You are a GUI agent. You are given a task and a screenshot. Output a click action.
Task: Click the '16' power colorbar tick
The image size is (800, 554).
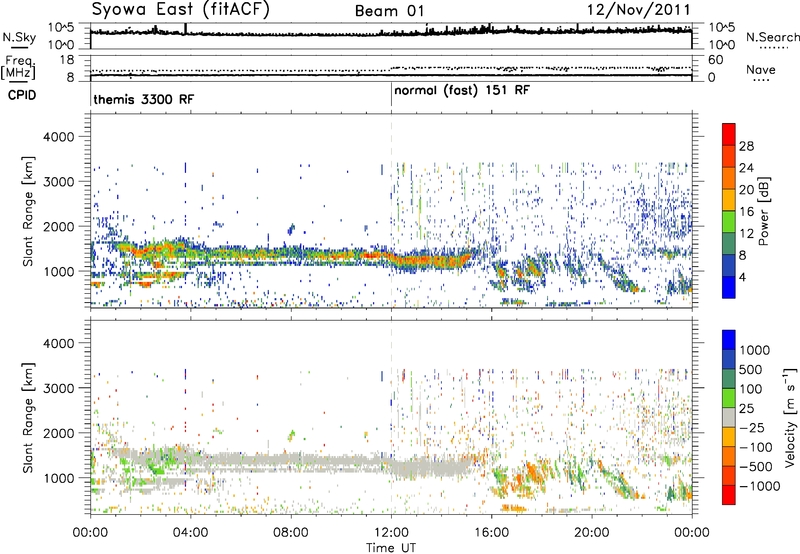[x=746, y=212]
